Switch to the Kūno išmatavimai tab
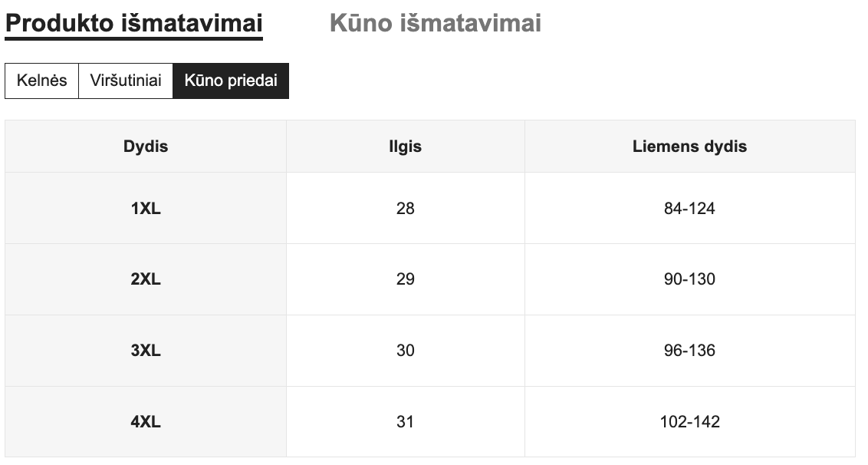The image size is (868, 465). [x=435, y=23]
